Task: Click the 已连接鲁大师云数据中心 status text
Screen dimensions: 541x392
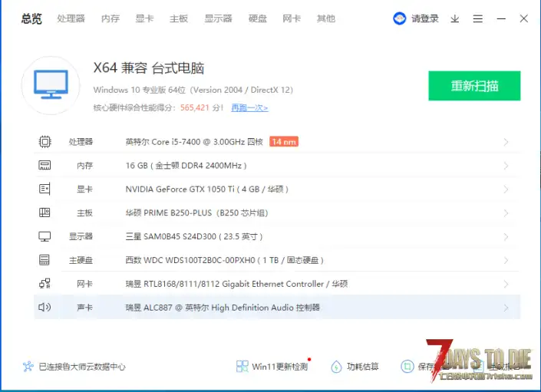Action: (x=82, y=367)
